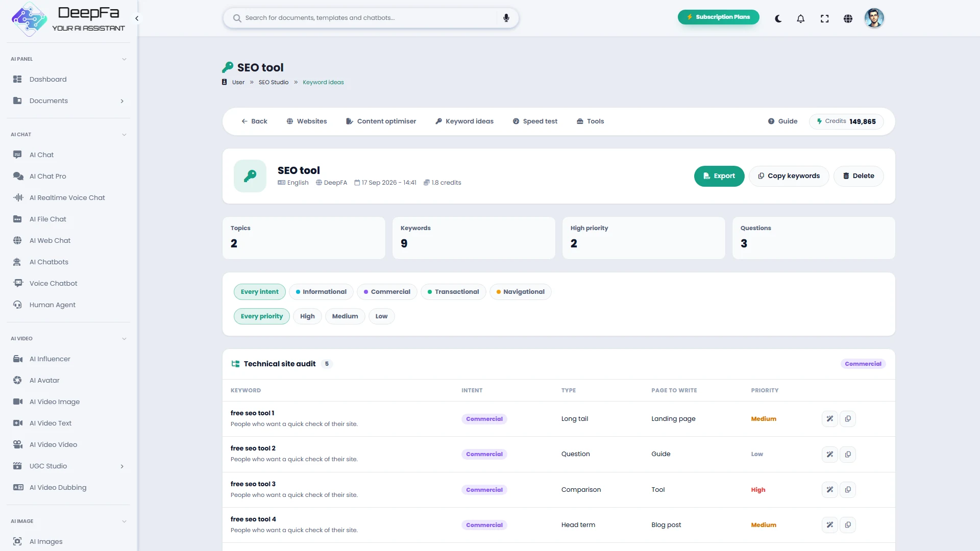This screenshot has width=980, height=551.
Task: Click microphone icon in search bar
Action: 506,18
